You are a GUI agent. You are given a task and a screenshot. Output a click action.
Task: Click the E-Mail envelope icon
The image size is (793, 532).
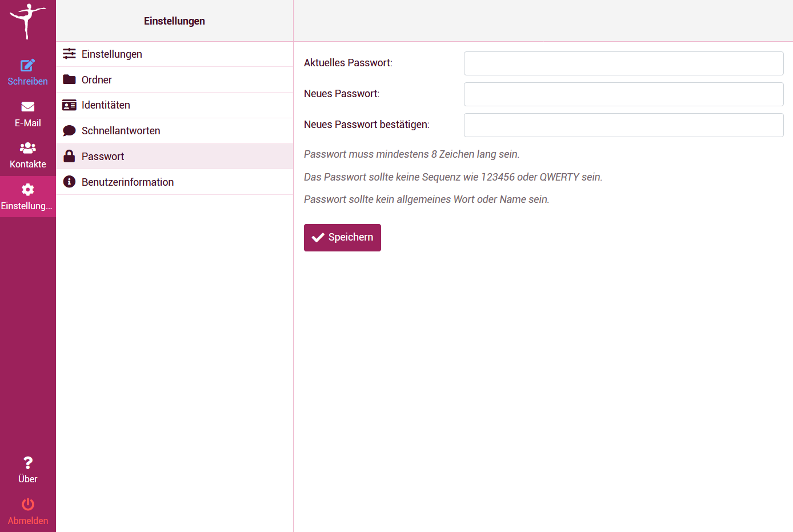[27, 107]
